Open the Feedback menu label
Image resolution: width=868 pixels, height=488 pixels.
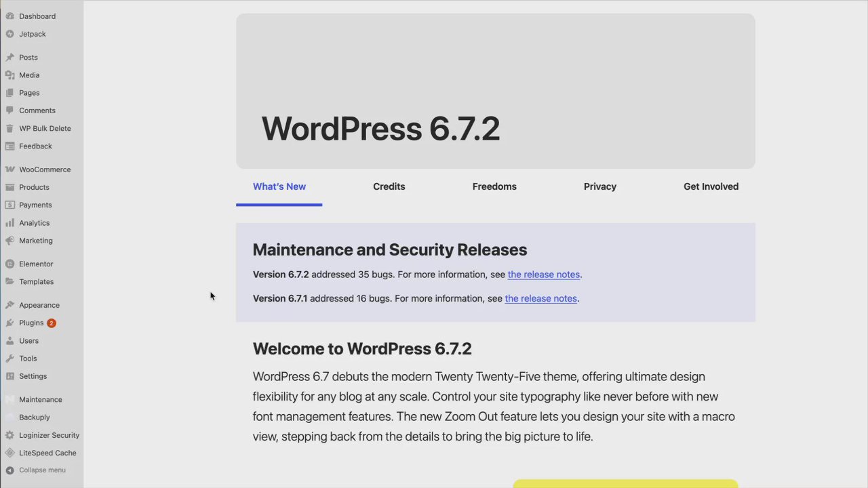click(35, 146)
